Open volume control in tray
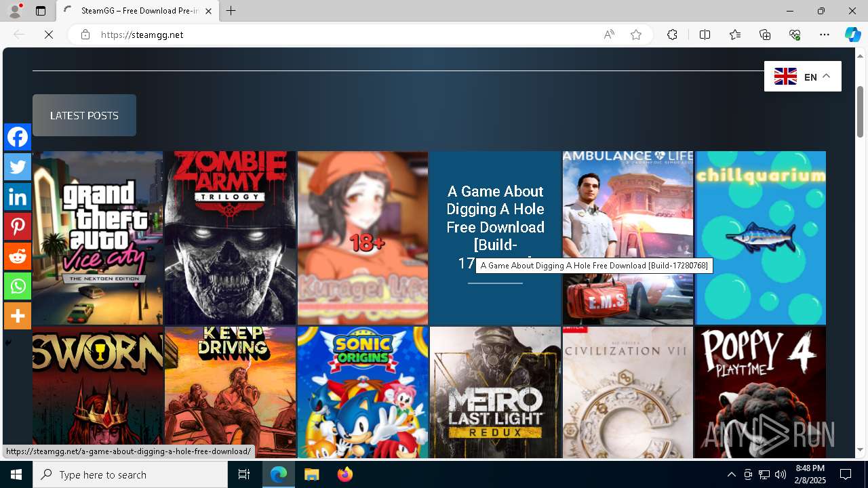The height and width of the screenshot is (488, 868). pos(780,474)
